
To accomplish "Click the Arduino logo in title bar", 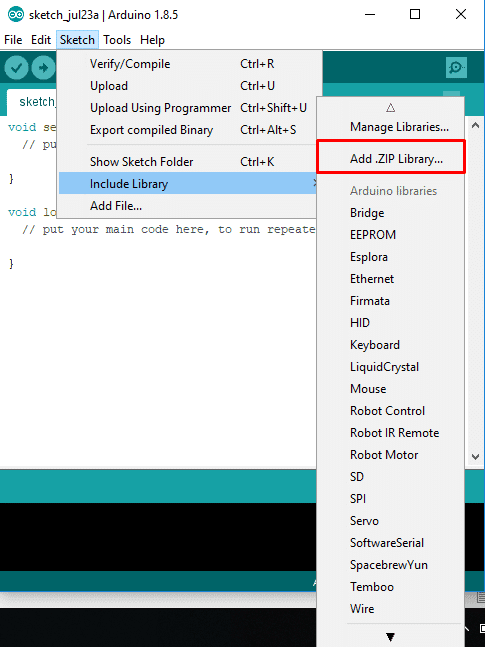I will (16, 15).
